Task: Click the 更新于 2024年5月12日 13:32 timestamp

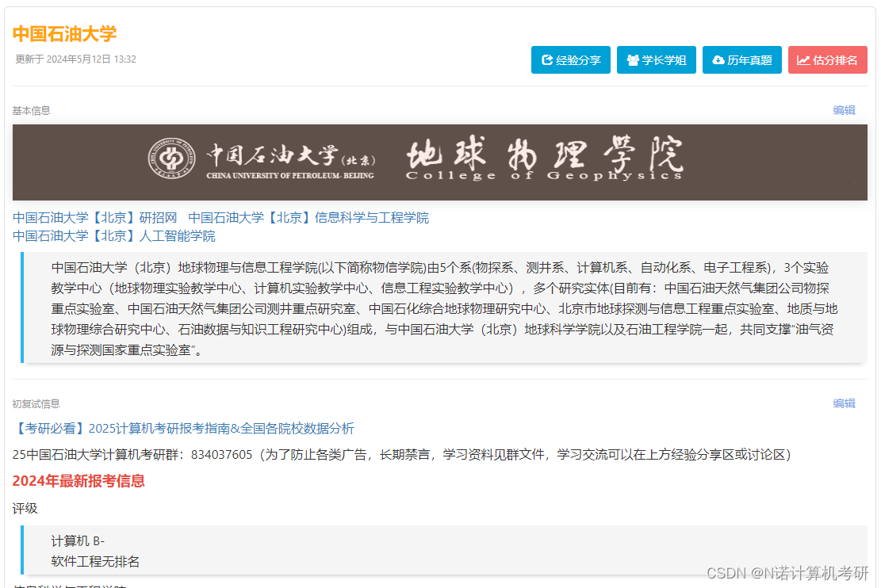Action: [75, 59]
